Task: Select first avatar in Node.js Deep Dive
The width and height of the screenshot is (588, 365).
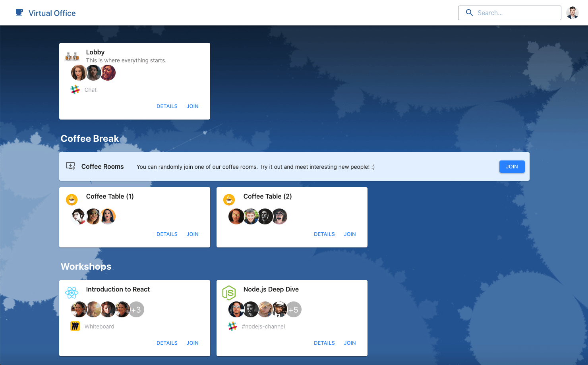Action: pos(236,310)
